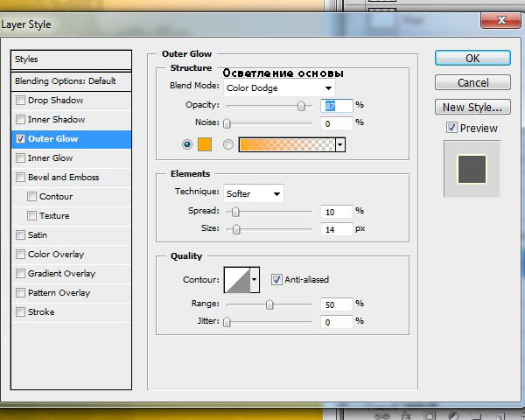
Task: Open the Technique Softer dropdown
Action: tap(254, 193)
